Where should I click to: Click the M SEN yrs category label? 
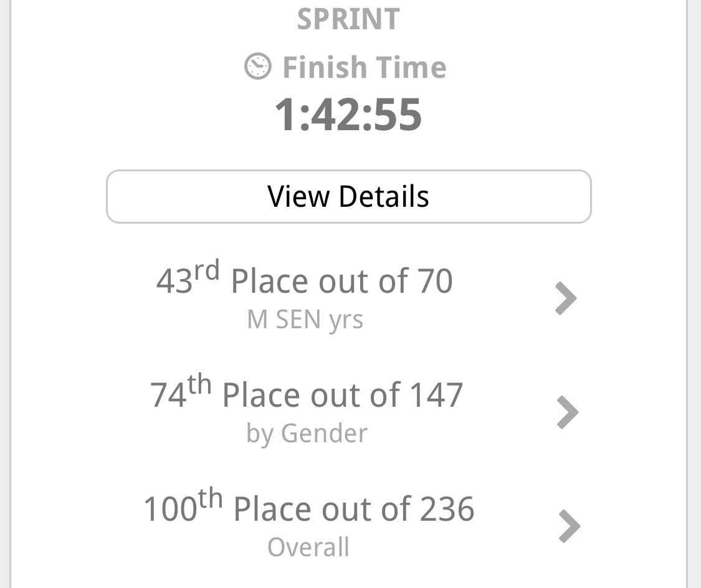click(305, 320)
